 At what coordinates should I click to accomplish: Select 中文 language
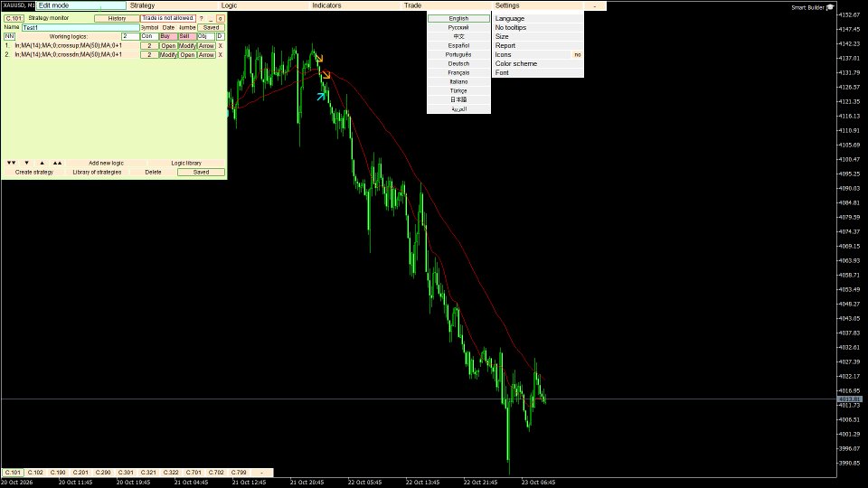coord(459,36)
